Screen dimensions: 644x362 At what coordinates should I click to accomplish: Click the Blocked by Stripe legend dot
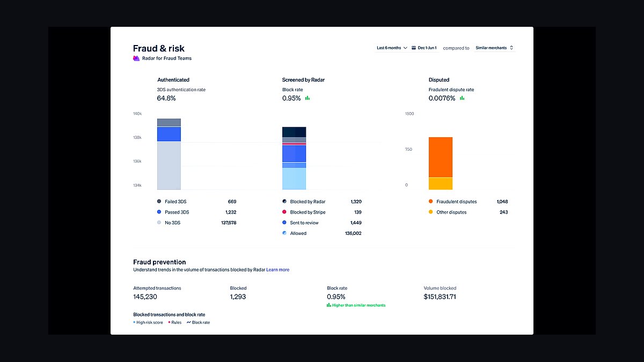284,212
